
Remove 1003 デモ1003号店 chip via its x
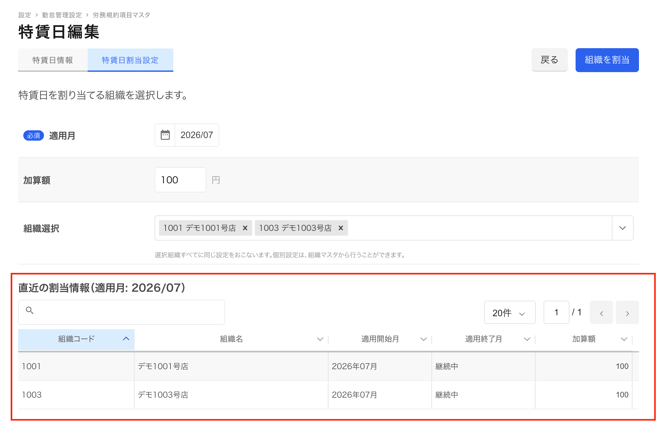341,228
